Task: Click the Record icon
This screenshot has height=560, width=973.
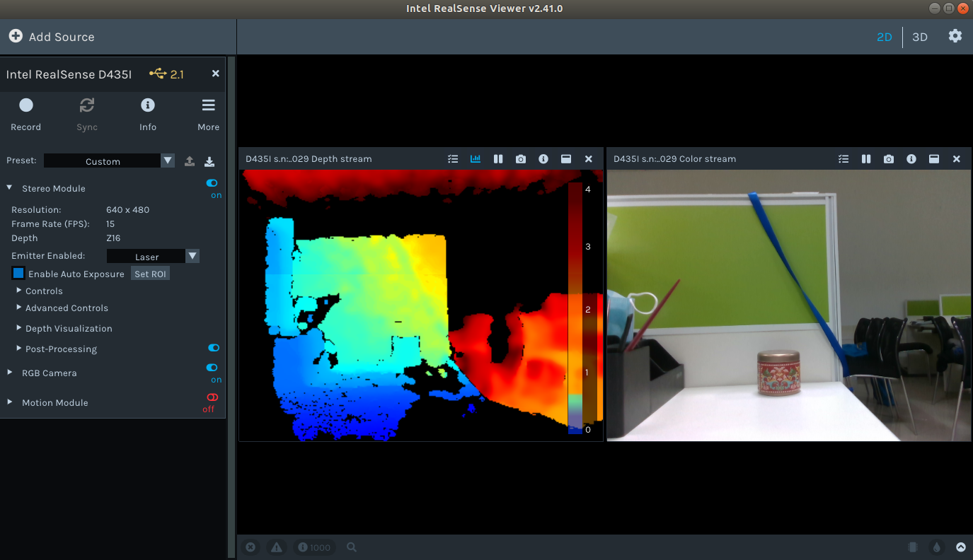Action: click(x=25, y=105)
